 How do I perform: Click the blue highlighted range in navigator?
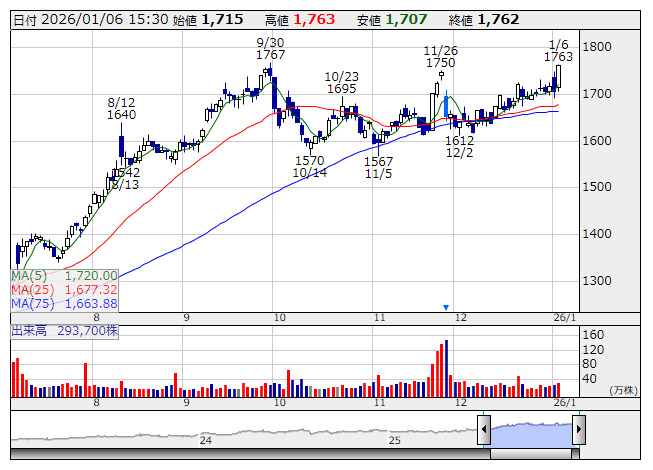(530, 430)
